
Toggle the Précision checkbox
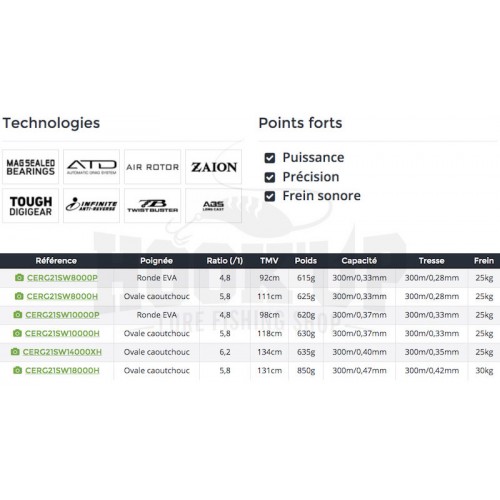pos(270,177)
